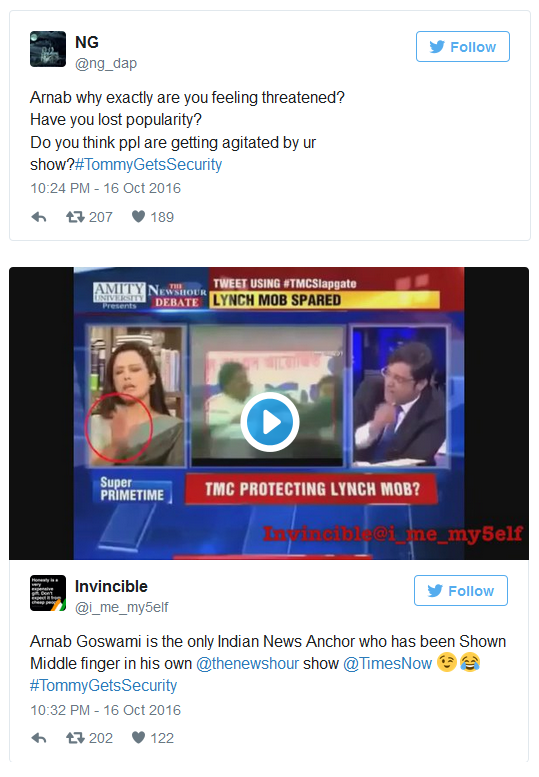The height and width of the screenshot is (777, 539).
Task: Open the @thenewshour mention link
Action: [247, 664]
